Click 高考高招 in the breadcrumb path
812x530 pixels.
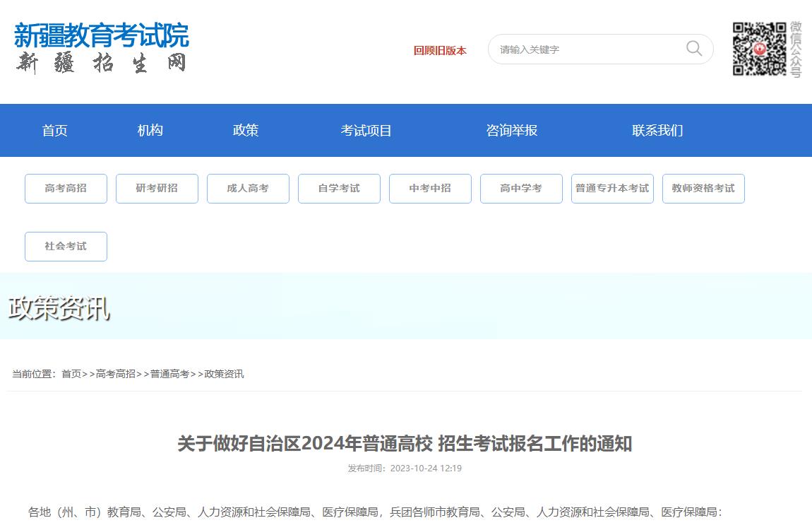point(116,374)
